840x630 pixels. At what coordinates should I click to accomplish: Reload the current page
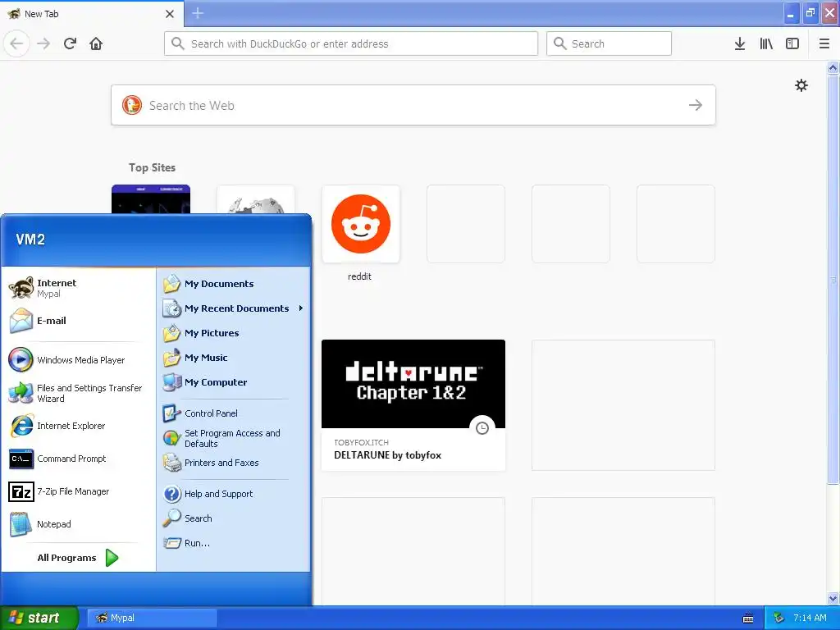click(x=70, y=43)
